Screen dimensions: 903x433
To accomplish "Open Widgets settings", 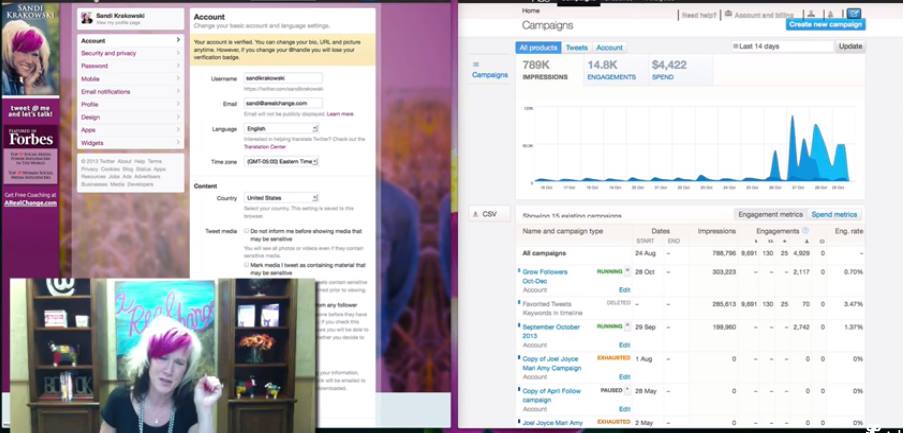I will pos(131,143).
